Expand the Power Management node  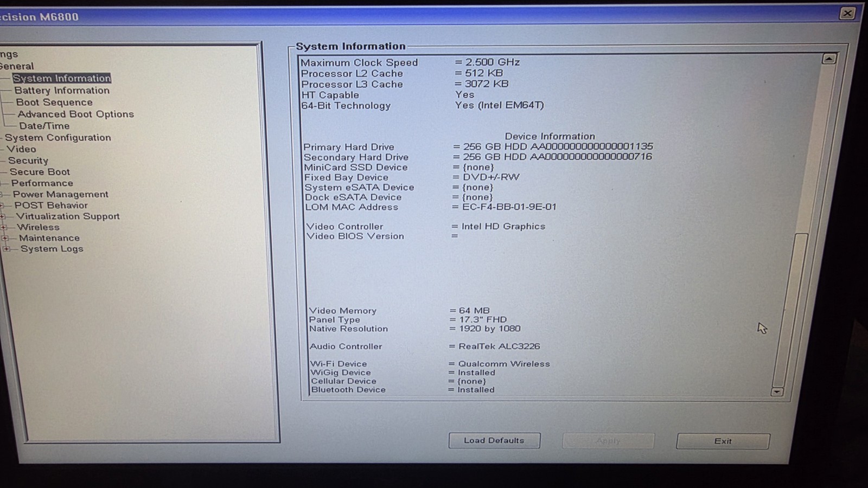tap(2, 194)
